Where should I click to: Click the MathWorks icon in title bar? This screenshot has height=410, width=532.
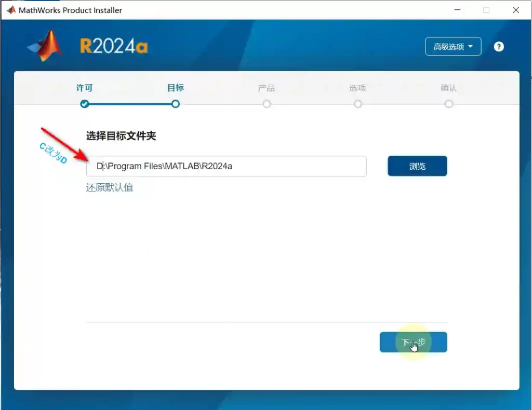(10, 10)
